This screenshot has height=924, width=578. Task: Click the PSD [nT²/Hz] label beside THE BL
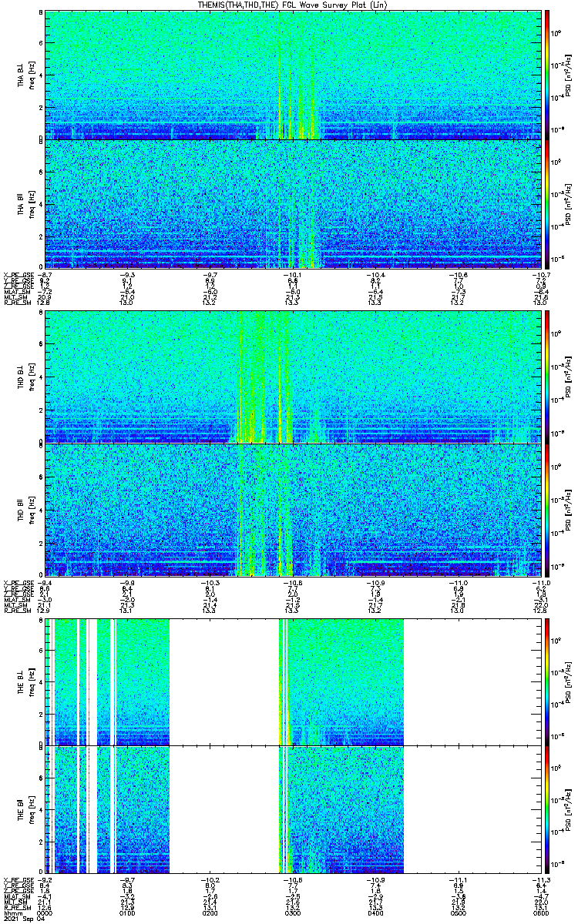(x=569, y=681)
